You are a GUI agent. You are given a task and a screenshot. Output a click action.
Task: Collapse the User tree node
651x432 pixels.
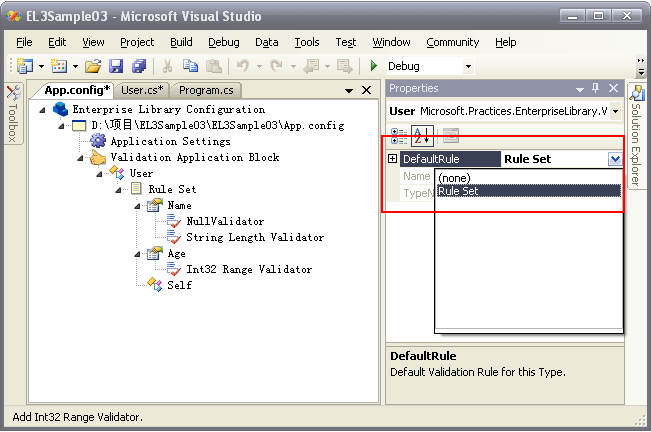pos(99,174)
